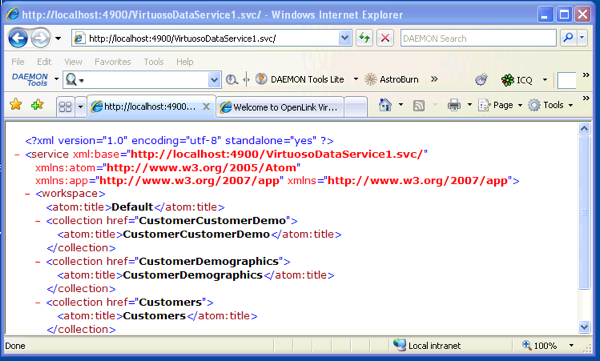Go back using the Back arrow button

pyautogui.click(x=18, y=38)
